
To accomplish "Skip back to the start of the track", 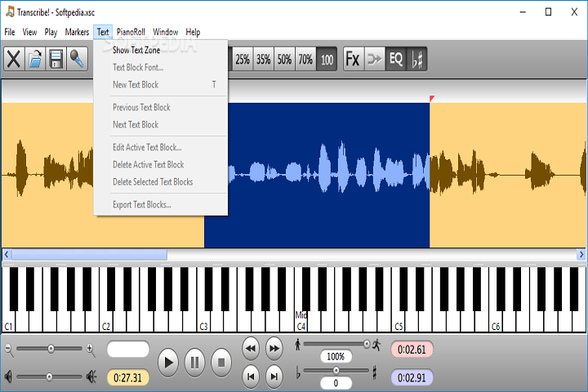I will [252, 376].
